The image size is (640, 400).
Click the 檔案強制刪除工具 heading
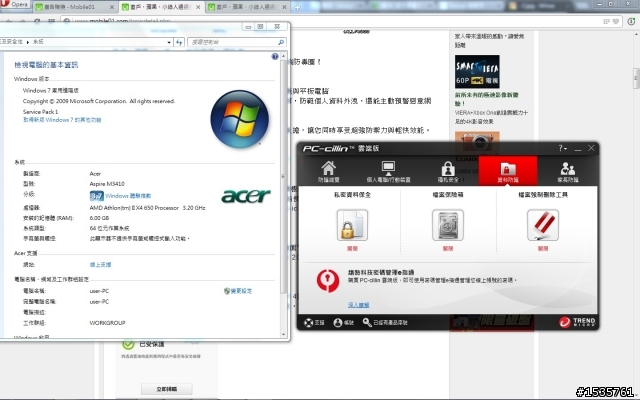point(543,195)
